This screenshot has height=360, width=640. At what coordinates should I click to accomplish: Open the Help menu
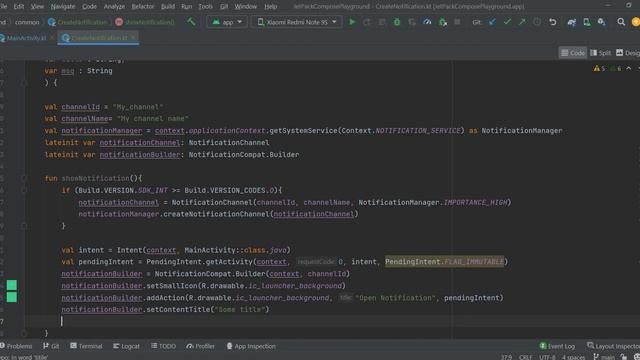[x=270, y=7]
